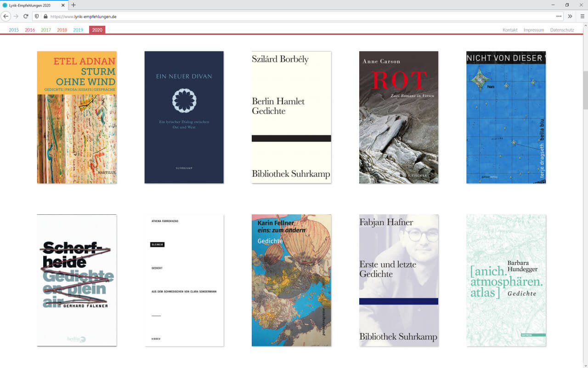Visit the Datenschutz link
Image resolution: width=588 pixels, height=368 pixels.
(x=562, y=30)
